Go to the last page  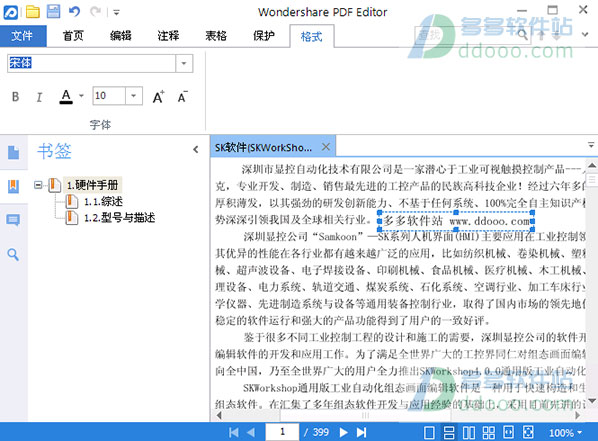tap(361, 432)
